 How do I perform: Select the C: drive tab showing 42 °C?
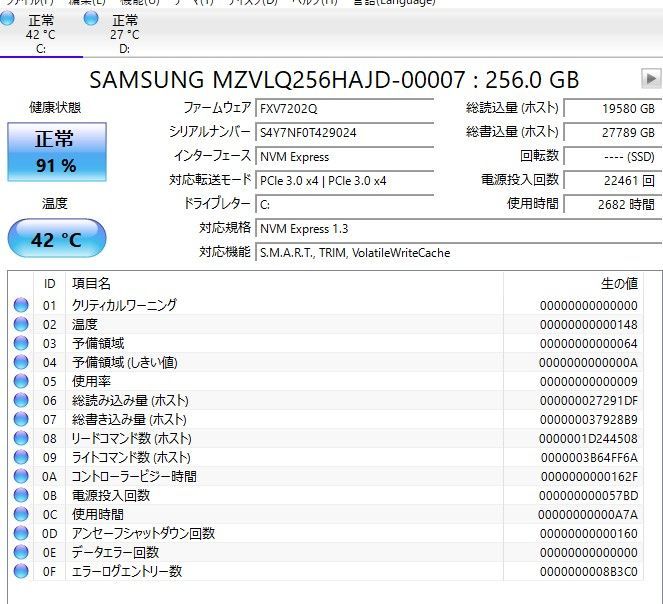click(x=40, y=33)
